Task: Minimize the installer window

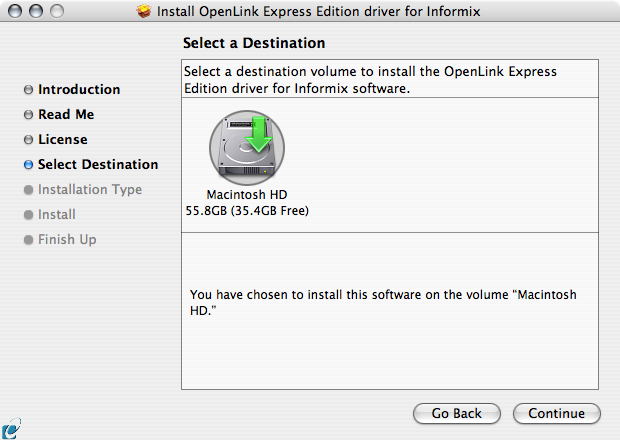Action: tap(36, 11)
